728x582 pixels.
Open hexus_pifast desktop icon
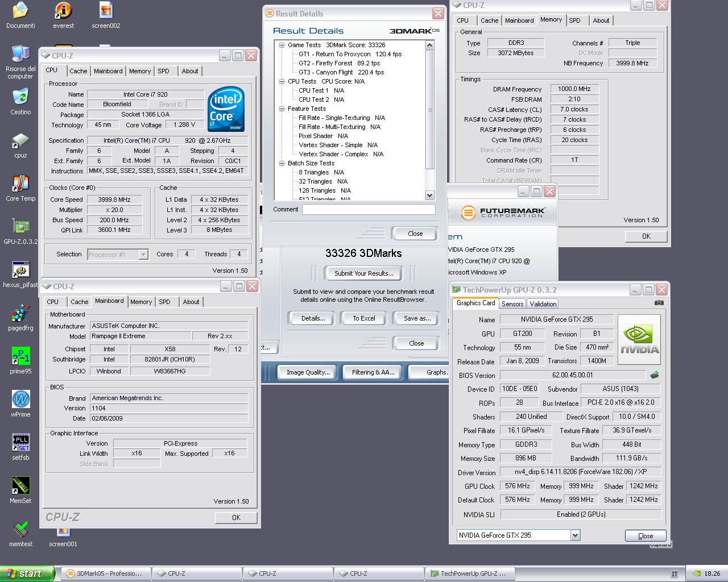coord(20,275)
